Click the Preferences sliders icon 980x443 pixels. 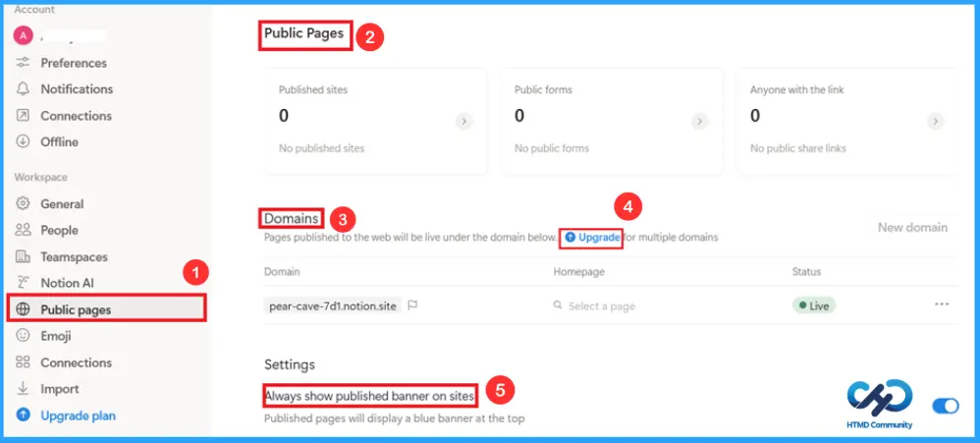24,63
